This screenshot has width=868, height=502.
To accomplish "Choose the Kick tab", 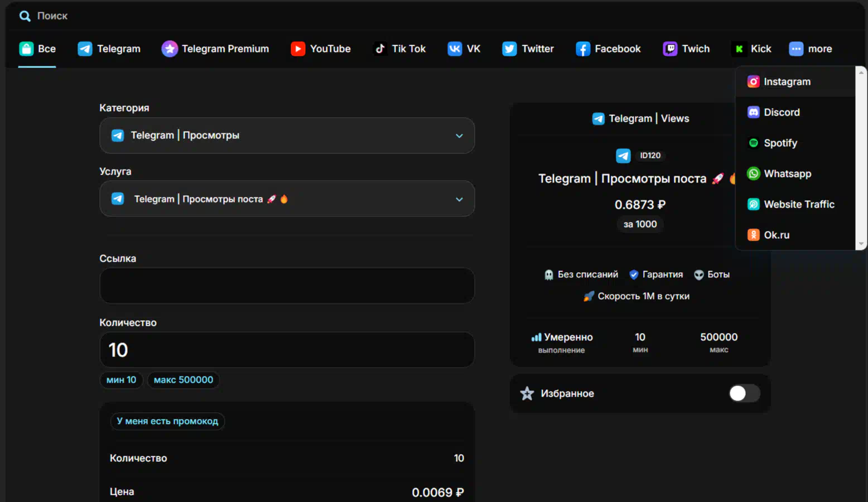I will [751, 49].
